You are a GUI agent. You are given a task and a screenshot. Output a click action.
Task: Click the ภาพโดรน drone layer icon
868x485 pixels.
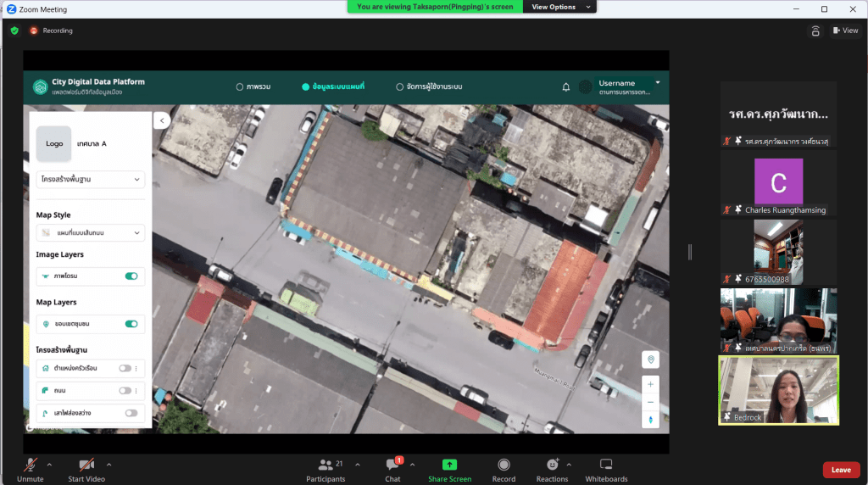click(x=46, y=276)
